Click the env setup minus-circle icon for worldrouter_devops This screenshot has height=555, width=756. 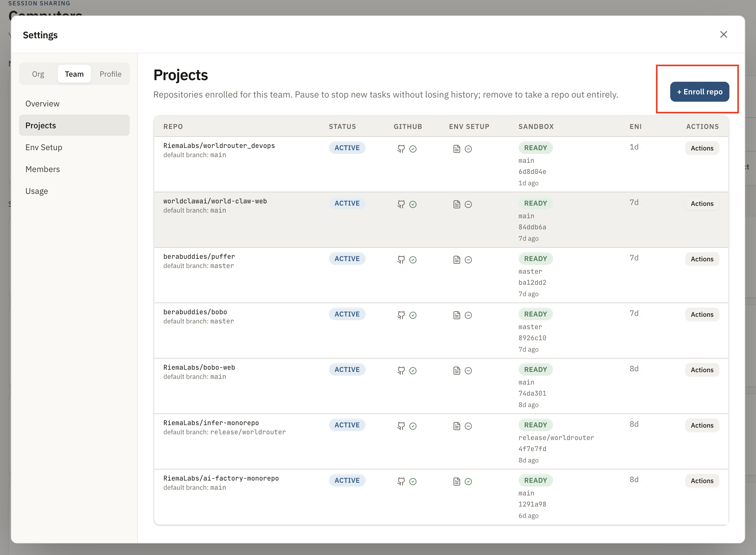(x=468, y=149)
